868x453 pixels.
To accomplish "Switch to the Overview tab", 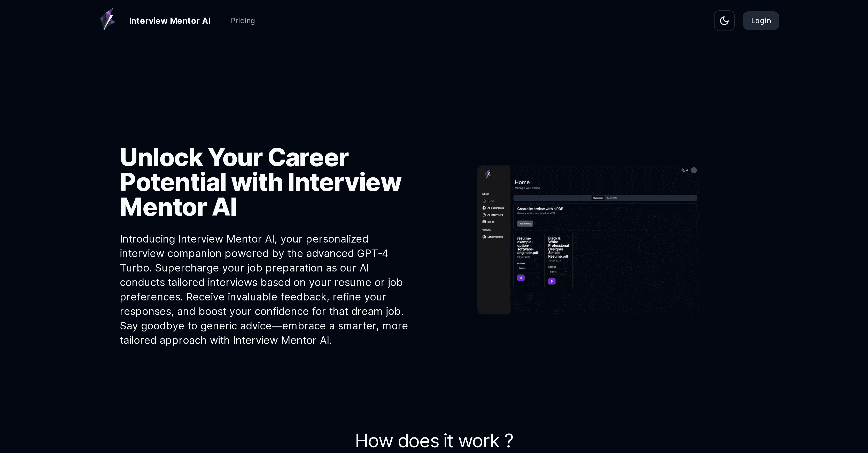I will click(598, 198).
